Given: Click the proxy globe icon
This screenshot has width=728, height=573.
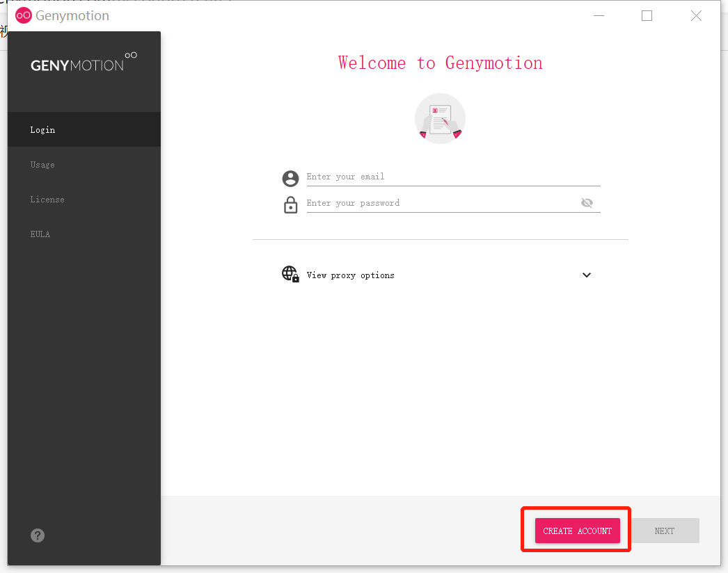Looking at the screenshot, I should (290, 274).
